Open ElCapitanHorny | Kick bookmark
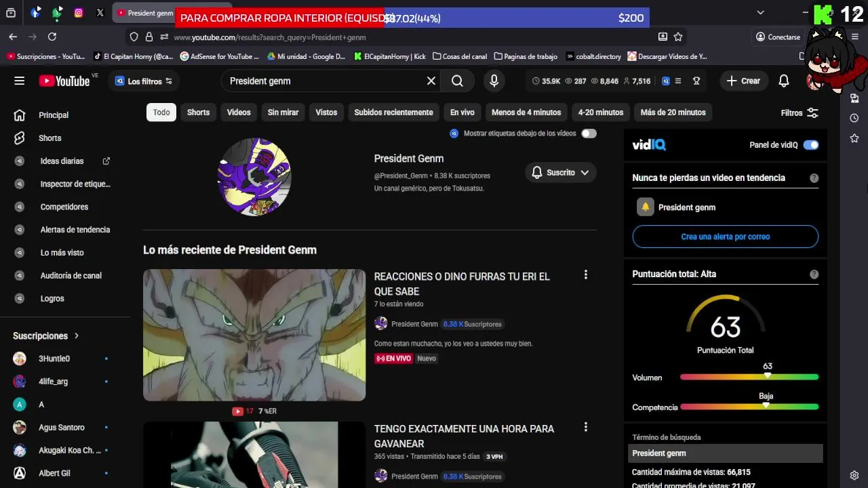Screen dimensions: 868x488 [x=390, y=57]
